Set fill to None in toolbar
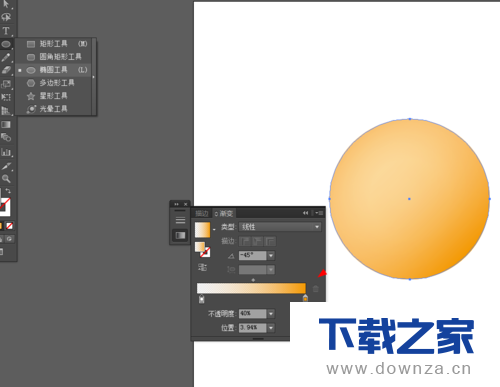 (10, 226)
